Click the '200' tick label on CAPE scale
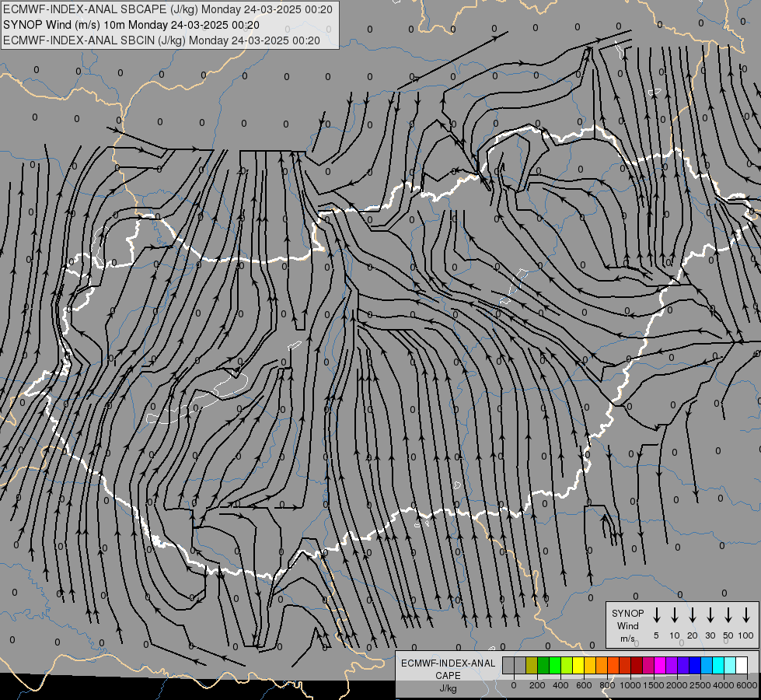The height and width of the screenshot is (700, 761). (x=537, y=685)
